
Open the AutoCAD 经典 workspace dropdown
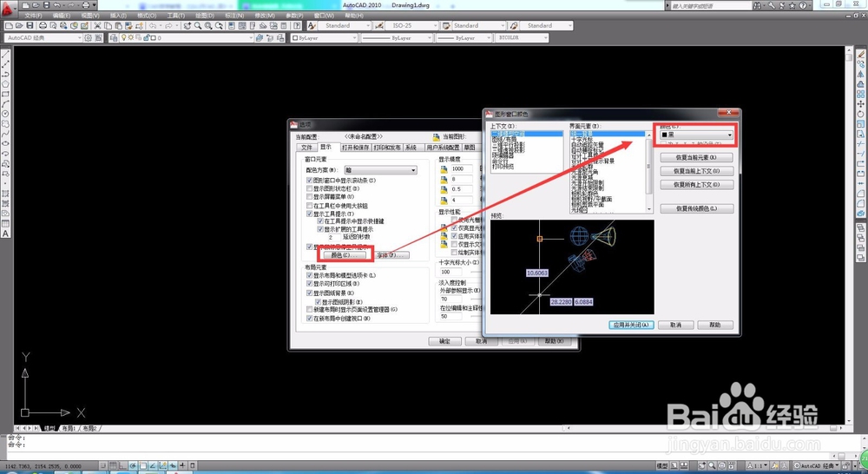pyautogui.click(x=43, y=37)
